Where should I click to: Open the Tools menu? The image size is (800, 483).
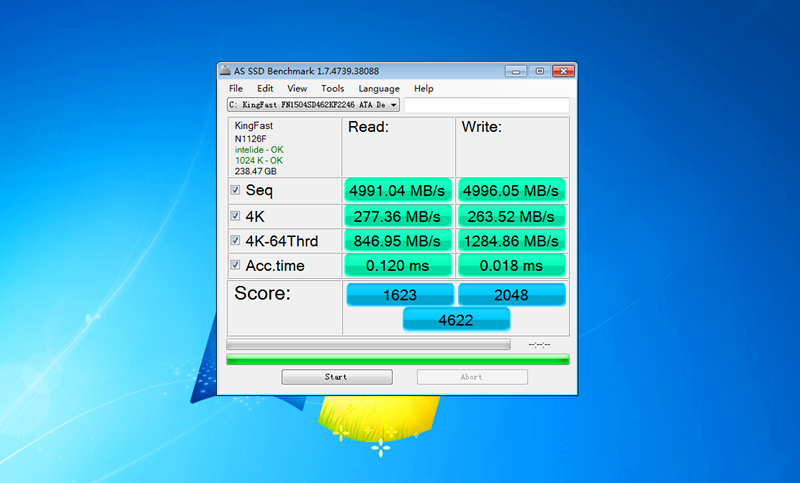point(333,88)
